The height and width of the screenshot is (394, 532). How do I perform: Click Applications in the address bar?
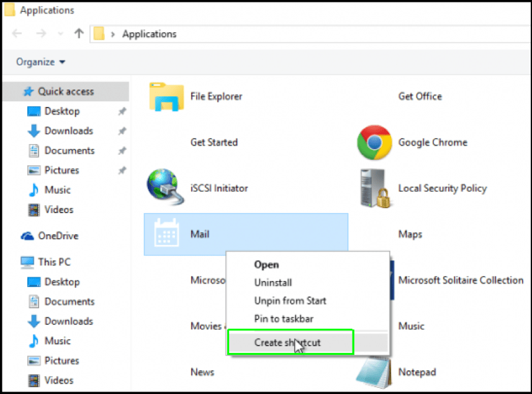point(149,34)
